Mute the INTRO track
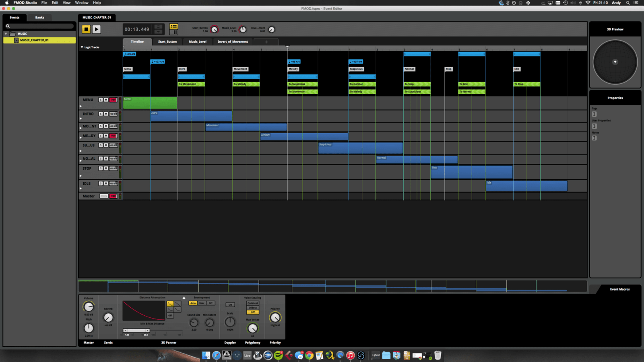 106,114
